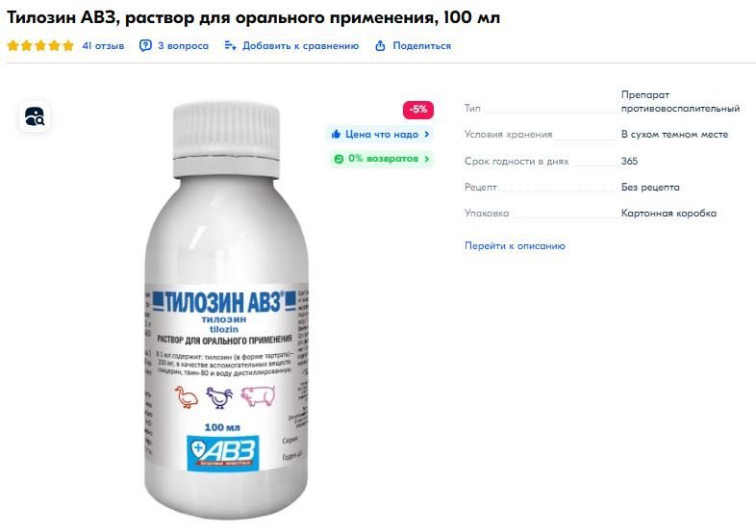Click the similar image search icon
Screen dimensions: 756x532
point(35,116)
